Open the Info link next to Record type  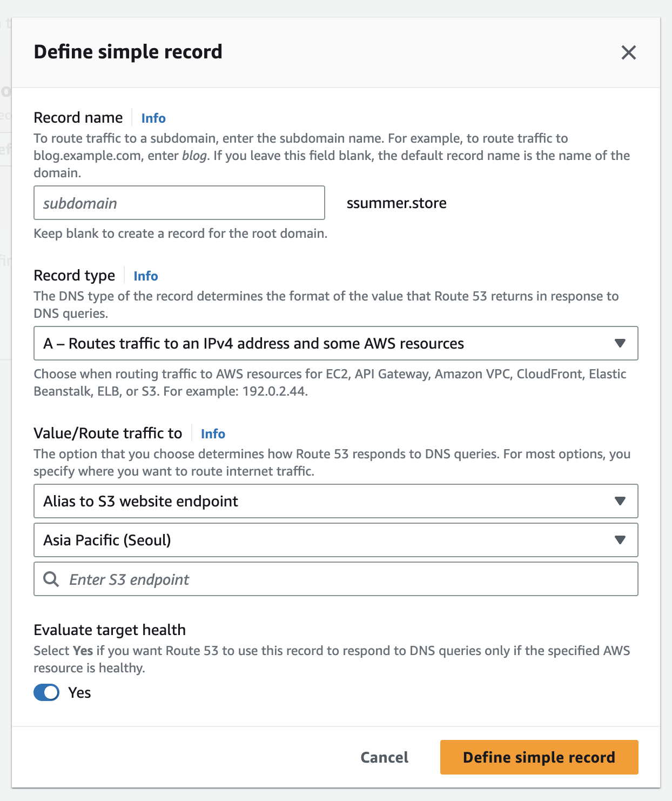pos(146,276)
